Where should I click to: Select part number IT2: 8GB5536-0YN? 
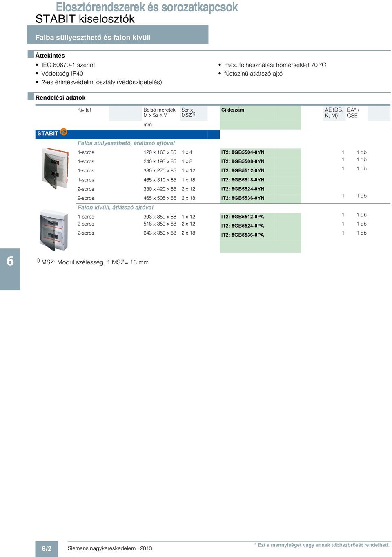pos(243,198)
